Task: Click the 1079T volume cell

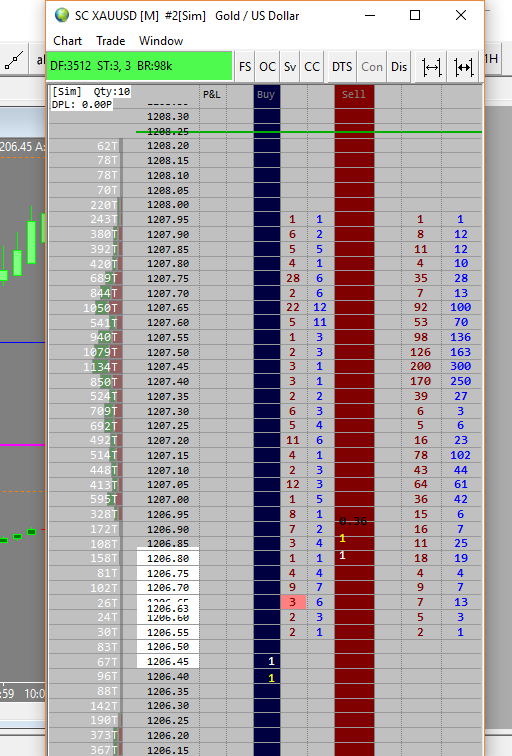Action: click(100, 352)
